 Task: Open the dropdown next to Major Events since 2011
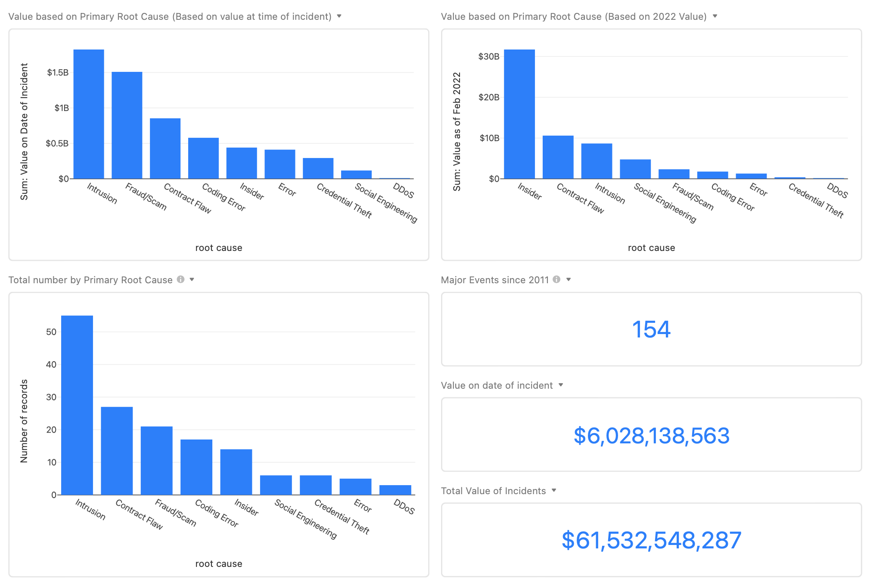point(569,280)
